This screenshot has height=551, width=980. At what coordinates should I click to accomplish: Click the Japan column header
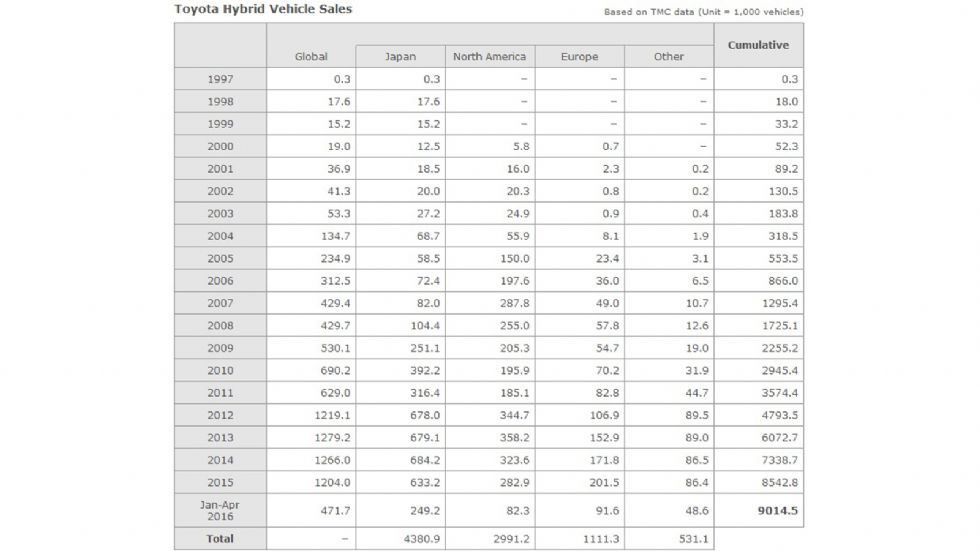point(400,56)
